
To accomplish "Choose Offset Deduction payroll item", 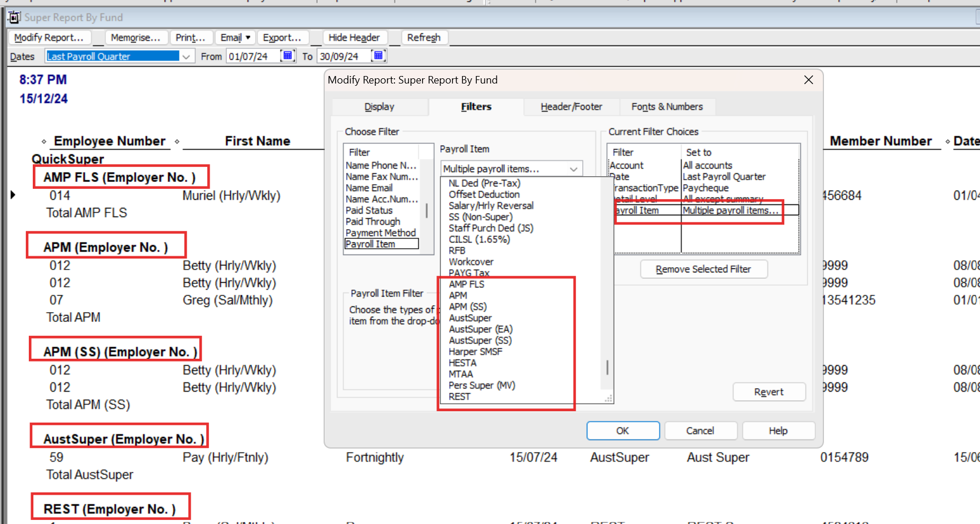I will (x=484, y=195).
